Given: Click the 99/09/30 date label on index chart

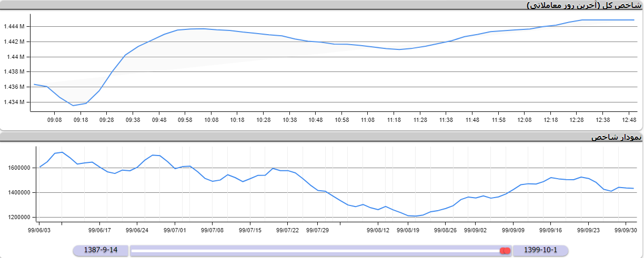Looking at the screenshot, I should click(x=626, y=230).
